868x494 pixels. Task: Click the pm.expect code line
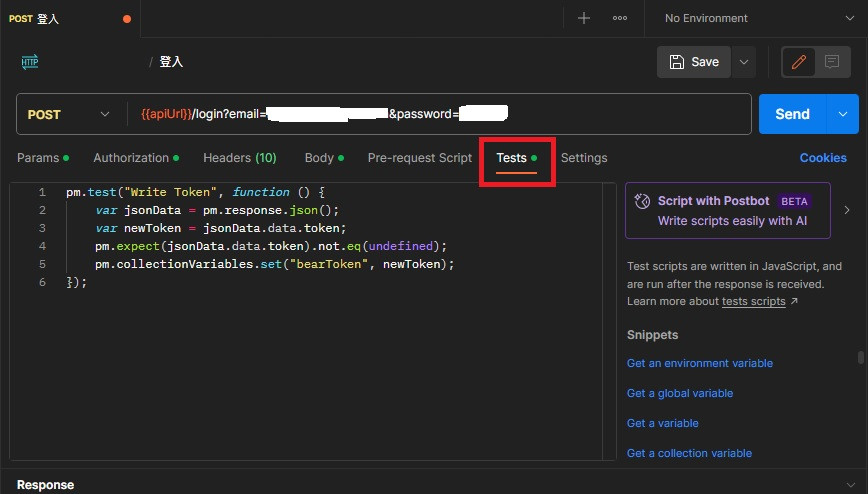(270, 246)
